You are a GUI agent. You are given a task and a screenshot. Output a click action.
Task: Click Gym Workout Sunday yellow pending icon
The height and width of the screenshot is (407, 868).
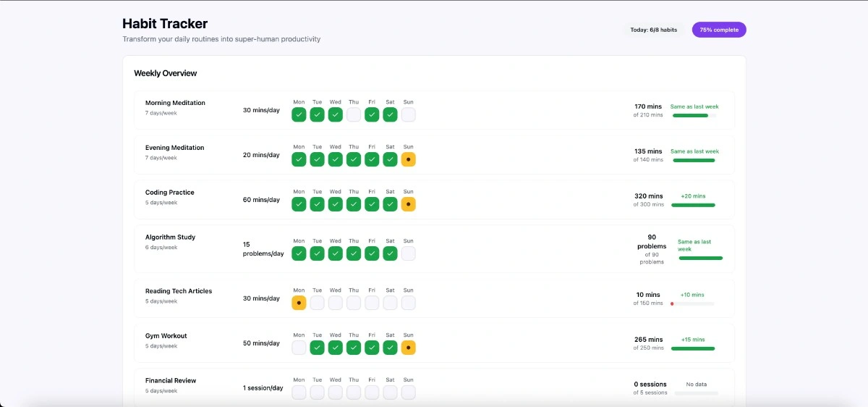click(408, 348)
